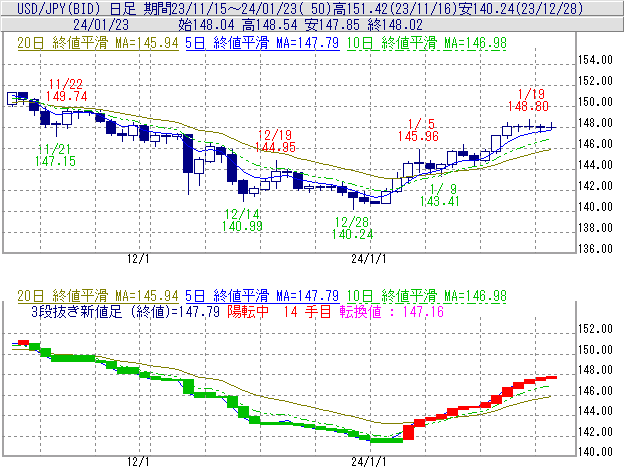
Task: Click the 1/9 143.41 low annotation
Action: (x=440, y=195)
